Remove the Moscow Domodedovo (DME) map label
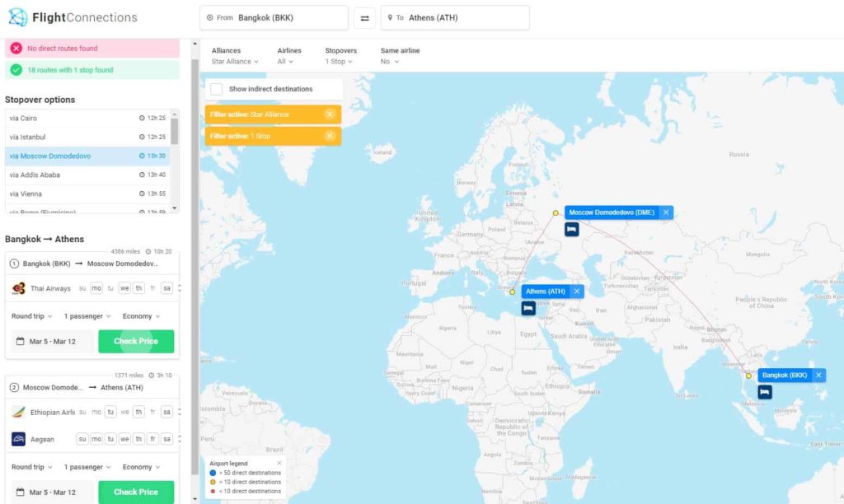844x504 pixels. pyautogui.click(x=666, y=212)
